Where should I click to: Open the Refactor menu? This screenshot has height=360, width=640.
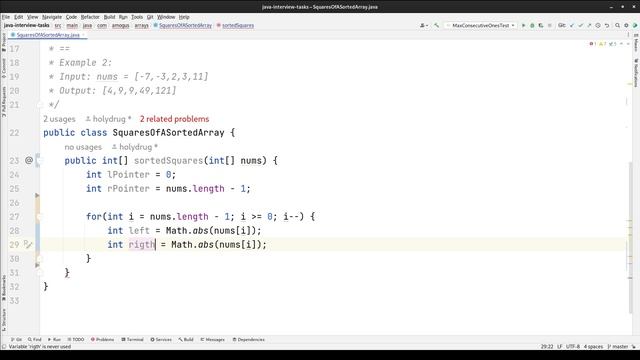coord(90,17)
